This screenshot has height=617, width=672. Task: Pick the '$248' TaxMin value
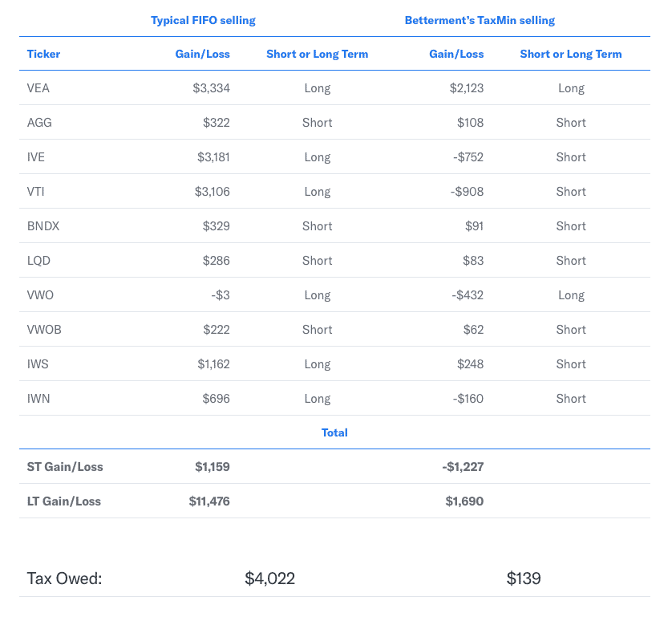coord(470,364)
